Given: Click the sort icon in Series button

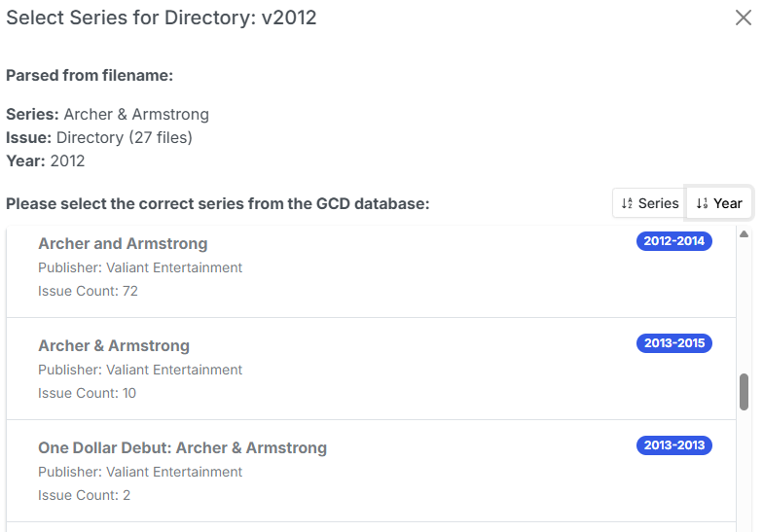Looking at the screenshot, I should (x=627, y=203).
